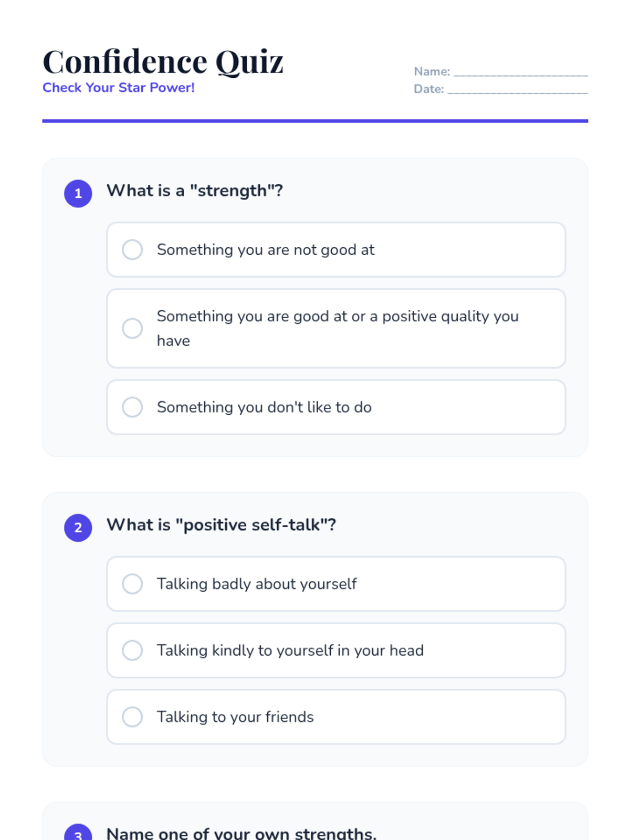Click the "Confidence Quiz" title
This screenshot has width=630, height=840.
[163, 61]
